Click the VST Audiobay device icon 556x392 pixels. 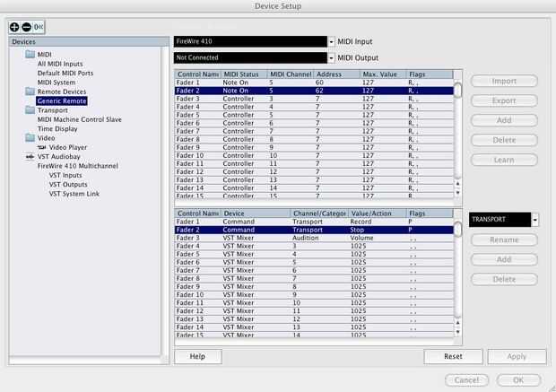coord(30,156)
